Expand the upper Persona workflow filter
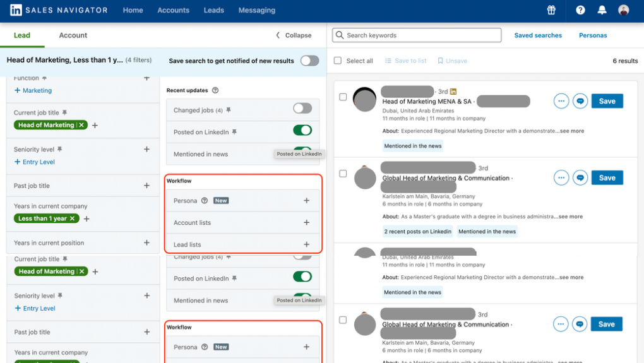This screenshot has width=644, height=363. point(306,200)
